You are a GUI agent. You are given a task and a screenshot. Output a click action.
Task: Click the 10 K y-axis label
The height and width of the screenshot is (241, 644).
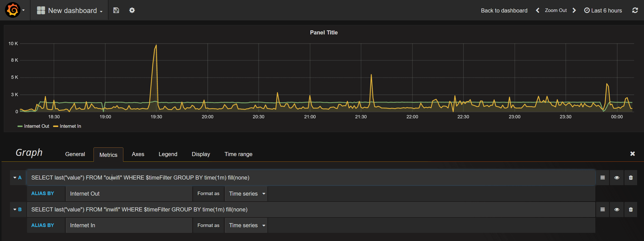click(x=13, y=44)
